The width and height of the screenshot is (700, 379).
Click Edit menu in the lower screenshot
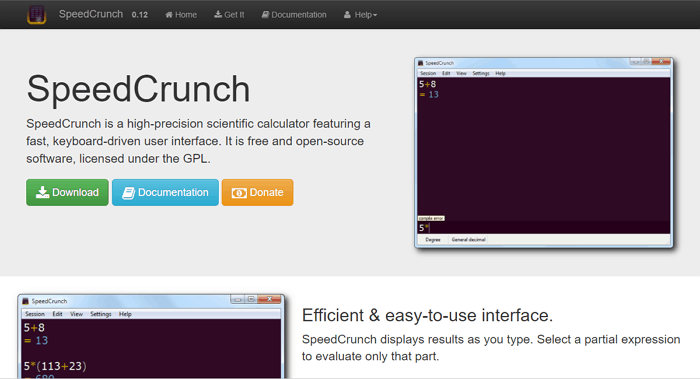pyautogui.click(x=58, y=314)
